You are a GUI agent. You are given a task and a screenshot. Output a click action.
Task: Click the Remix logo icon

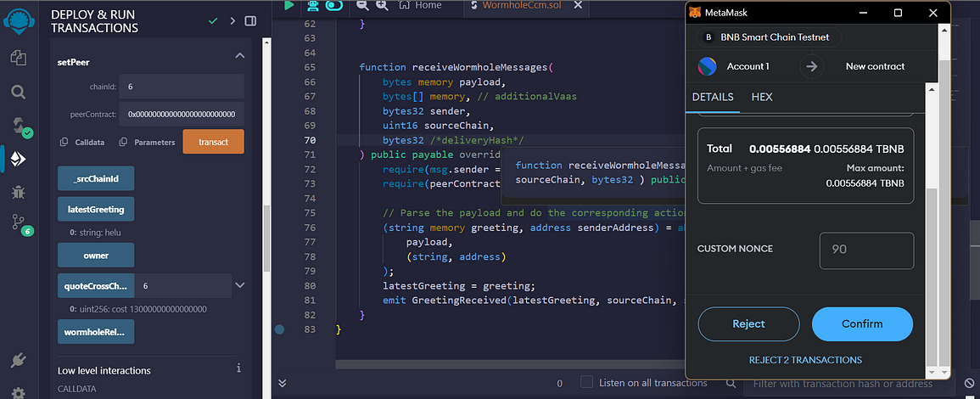19,20
